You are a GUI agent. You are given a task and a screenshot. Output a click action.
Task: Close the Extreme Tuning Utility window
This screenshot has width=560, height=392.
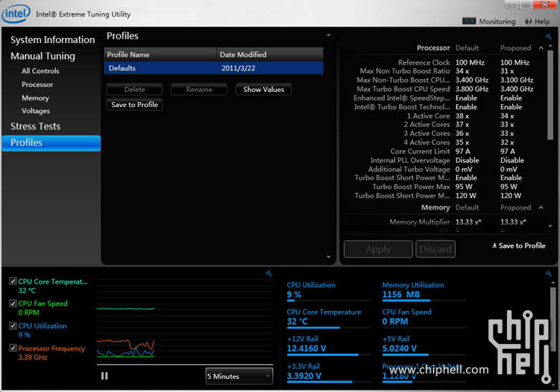coord(546,4)
